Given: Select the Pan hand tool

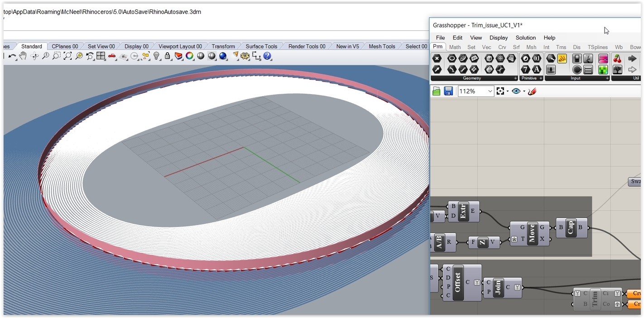Looking at the screenshot, I should [x=23, y=56].
